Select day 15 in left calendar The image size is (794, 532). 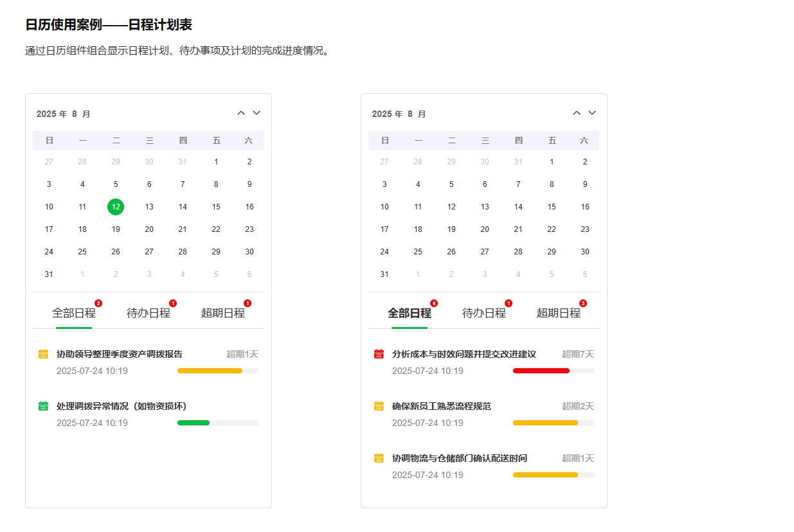(216, 207)
